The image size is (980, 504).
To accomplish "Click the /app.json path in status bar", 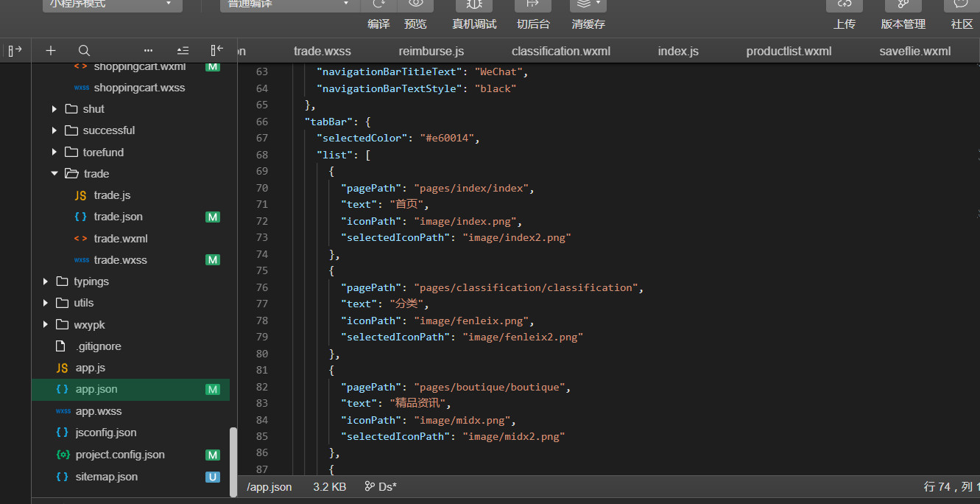I will (269, 487).
